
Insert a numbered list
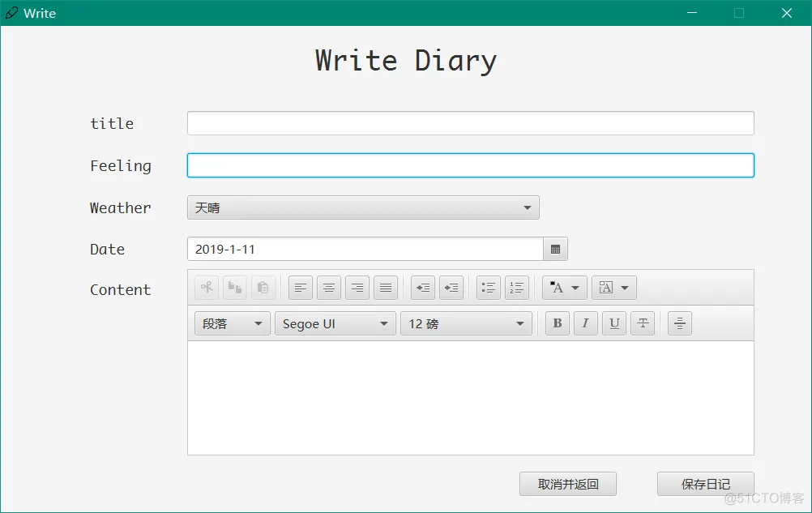pyautogui.click(x=517, y=288)
